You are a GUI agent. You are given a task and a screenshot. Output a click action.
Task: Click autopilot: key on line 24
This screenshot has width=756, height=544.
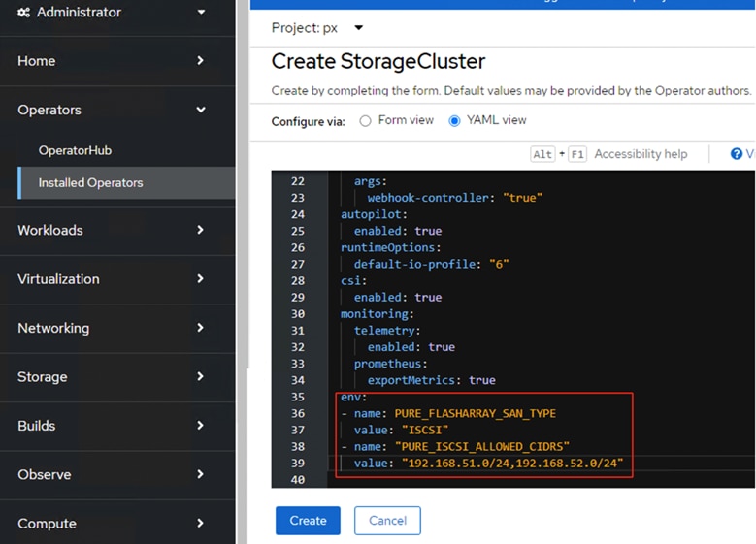(374, 214)
